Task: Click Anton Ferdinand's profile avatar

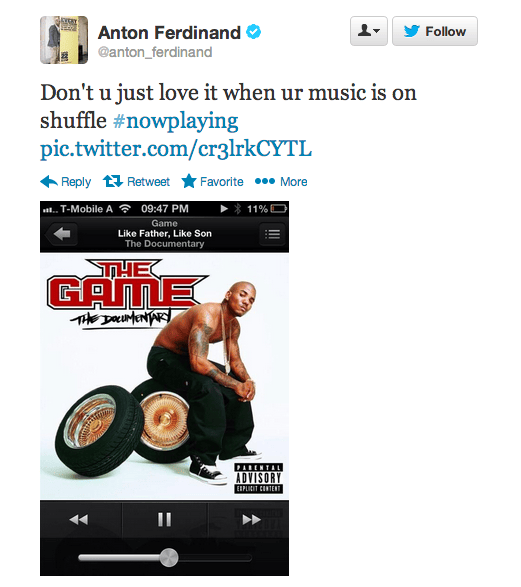Action: (x=64, y=40)
